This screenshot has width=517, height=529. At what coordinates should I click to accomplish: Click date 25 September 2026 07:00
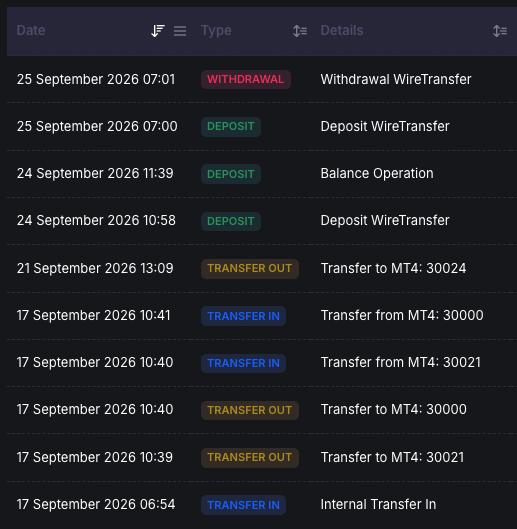click(x=97, y=127)
